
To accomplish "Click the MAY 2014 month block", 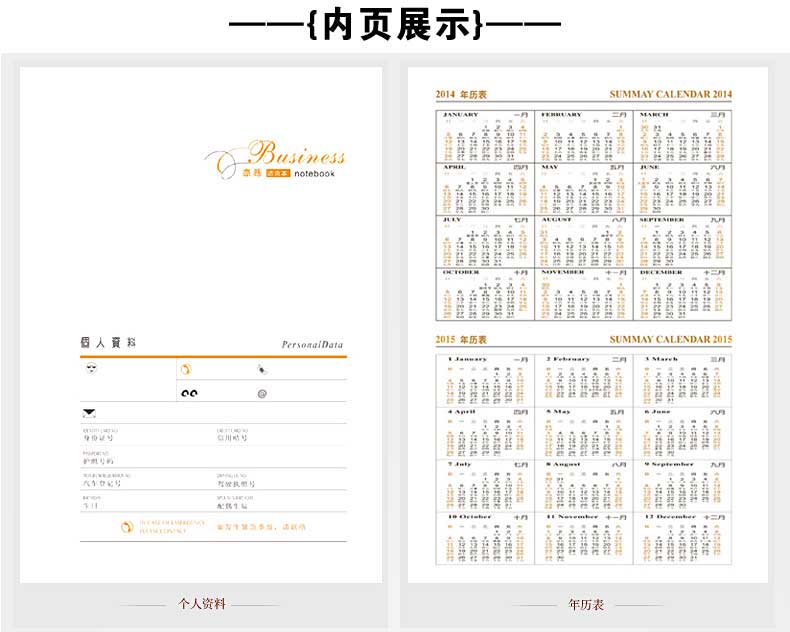I will (584, 188).
